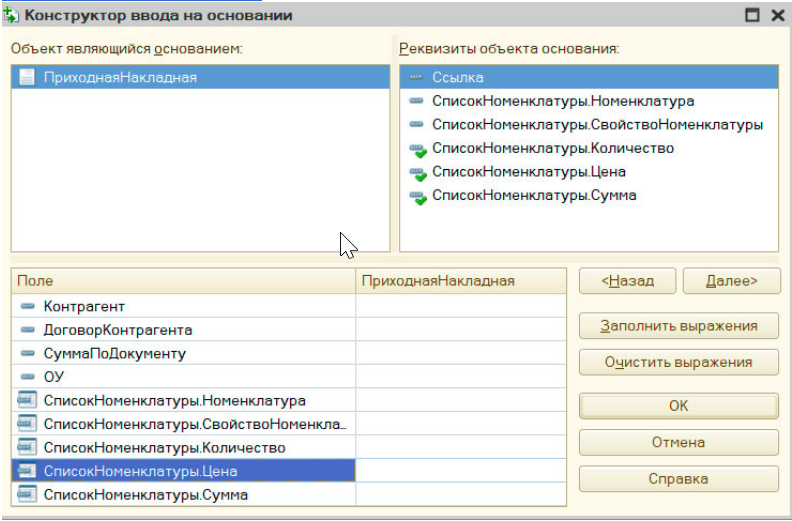Select the ОУ field row
792x521 pixels.
pyautogui.click(x=184, y=376)
